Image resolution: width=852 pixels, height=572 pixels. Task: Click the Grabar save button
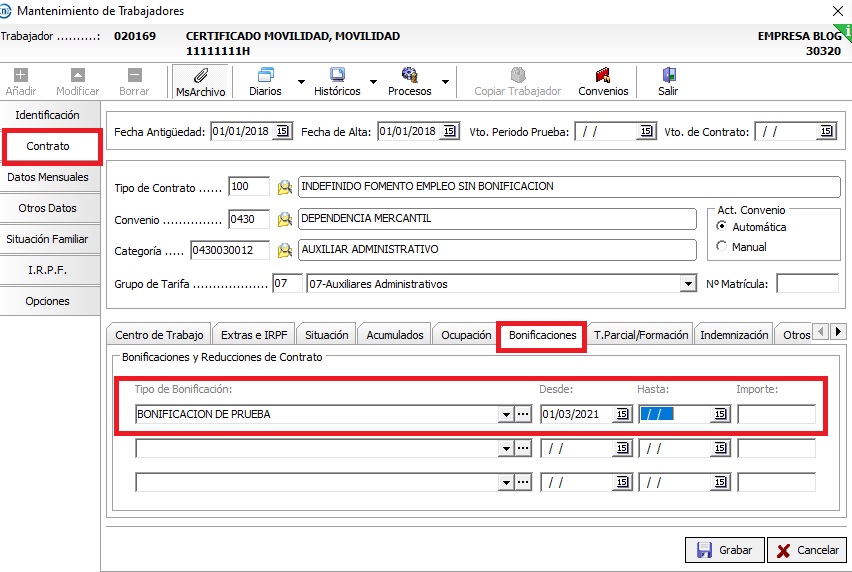(x=725, y=550)
